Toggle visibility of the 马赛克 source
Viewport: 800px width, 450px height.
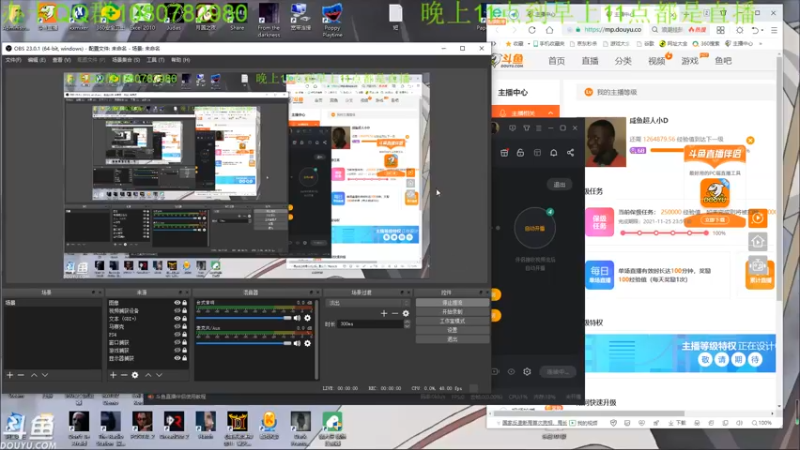[x=177, y=327]
